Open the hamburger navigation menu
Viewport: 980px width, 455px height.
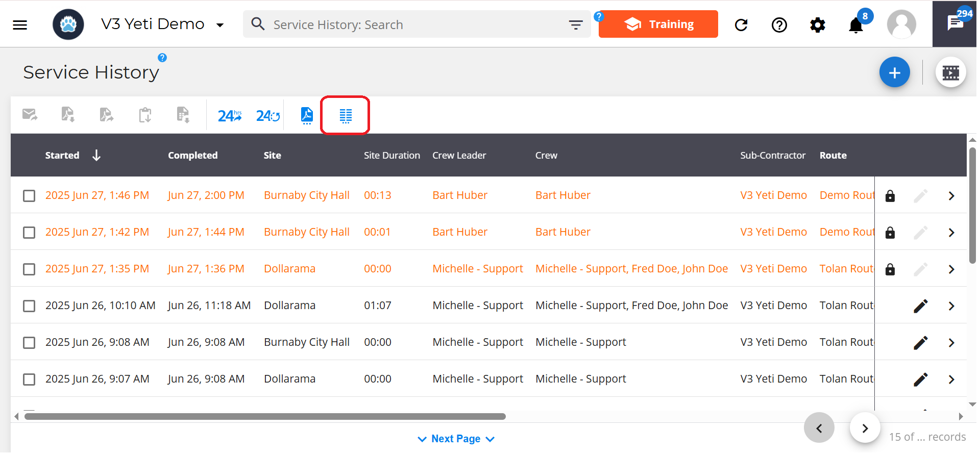coord(20,24)
